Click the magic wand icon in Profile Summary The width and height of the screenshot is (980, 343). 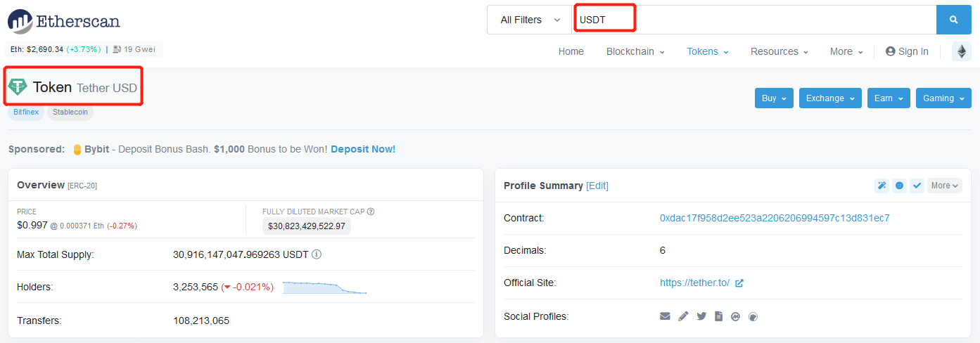click(882, 186)
